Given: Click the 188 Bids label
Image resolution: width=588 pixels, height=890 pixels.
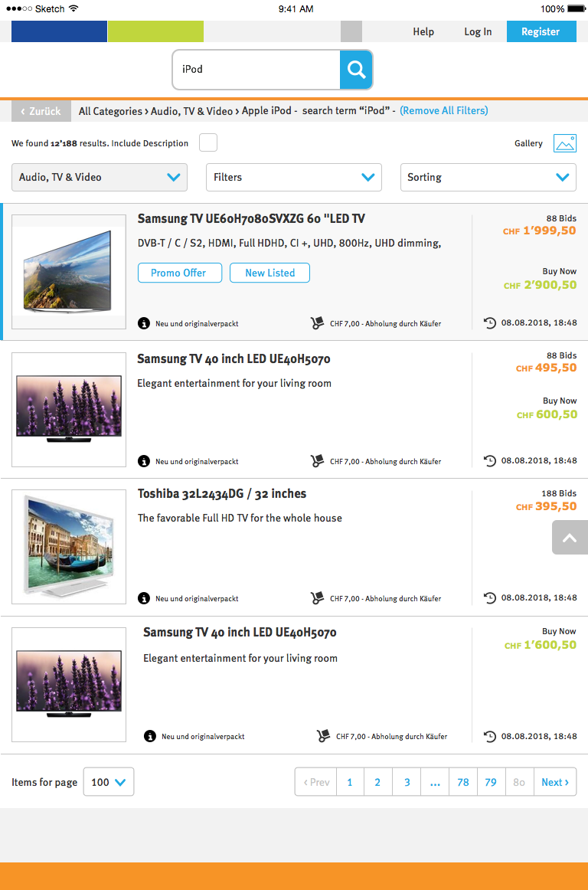Looking at the screenshot, I should point(559,493).
